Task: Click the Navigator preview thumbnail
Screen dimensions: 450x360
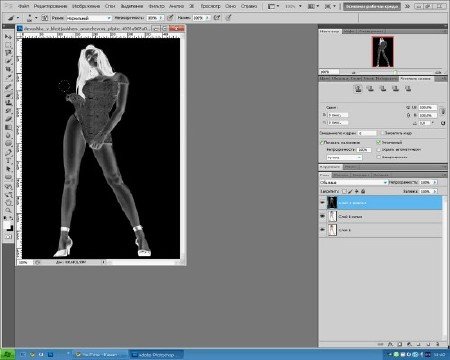Action: point(383,52)
